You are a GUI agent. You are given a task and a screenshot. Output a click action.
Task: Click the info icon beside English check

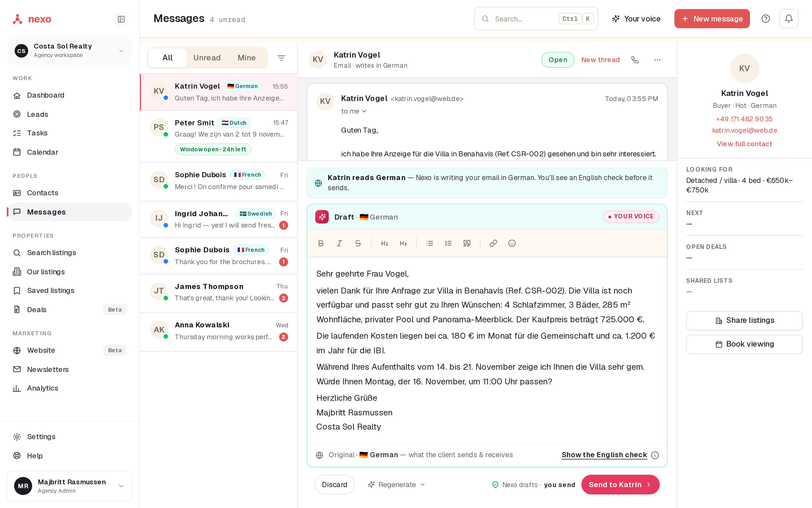click(x=655, y=455)
